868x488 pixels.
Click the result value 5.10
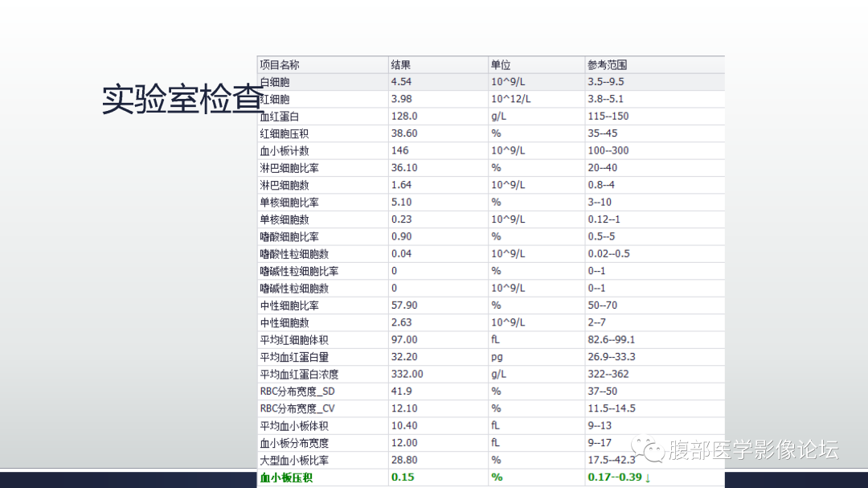[x=401, y=202]
